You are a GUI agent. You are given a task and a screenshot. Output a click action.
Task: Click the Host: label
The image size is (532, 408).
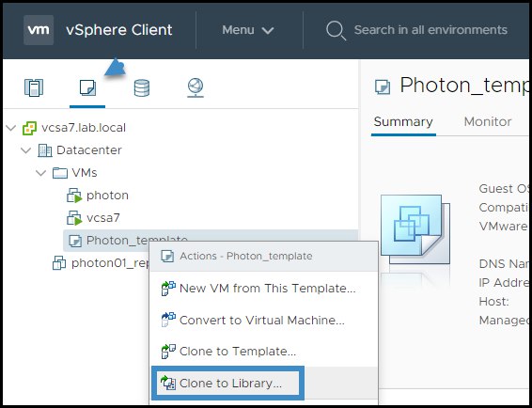494,302
